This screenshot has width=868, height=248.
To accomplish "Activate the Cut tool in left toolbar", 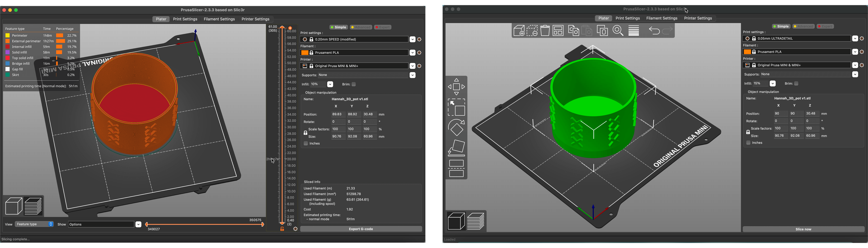I will (x=456, y=168).
